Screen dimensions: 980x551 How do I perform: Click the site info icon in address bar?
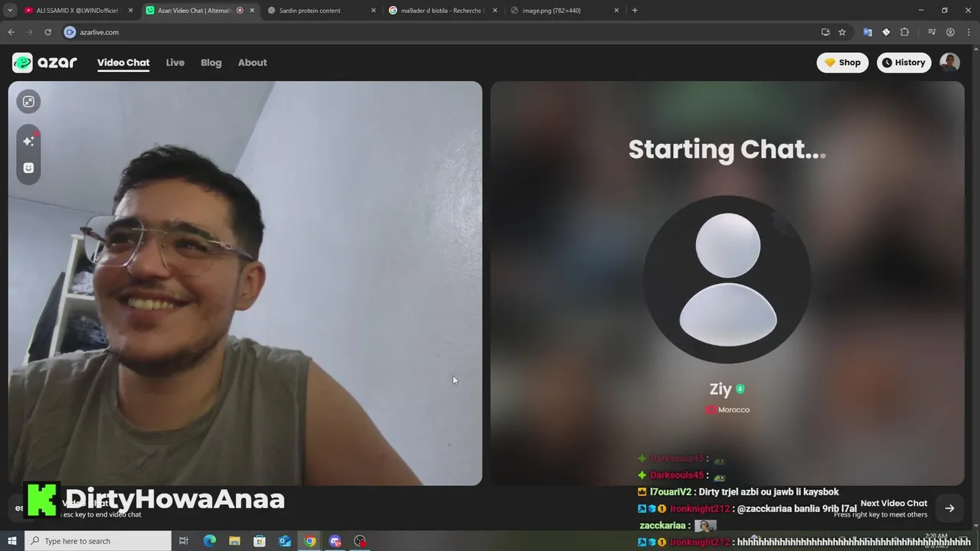click(70, 32)
